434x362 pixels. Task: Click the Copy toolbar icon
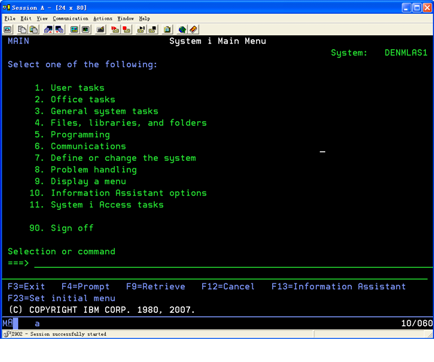(22, 30)
